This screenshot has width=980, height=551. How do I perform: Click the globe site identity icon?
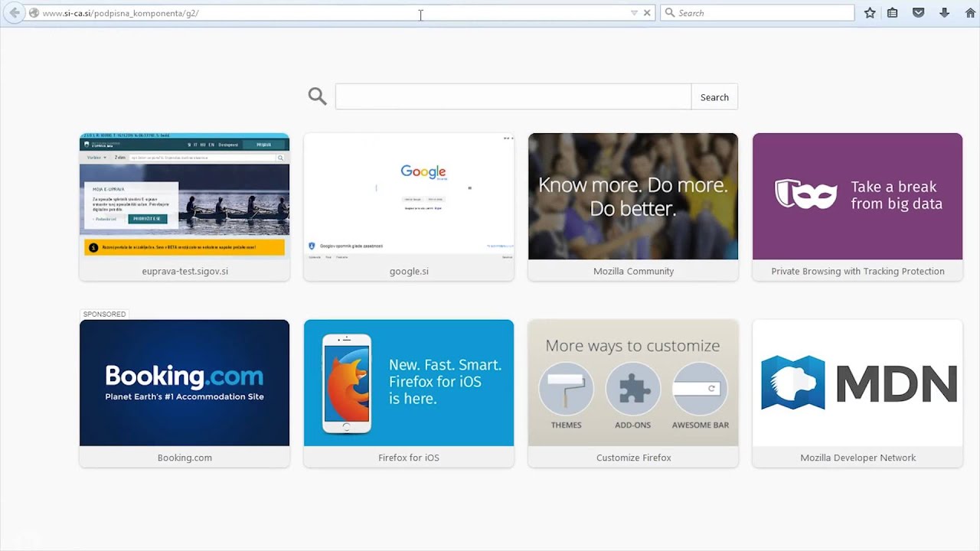click(34, 13)
